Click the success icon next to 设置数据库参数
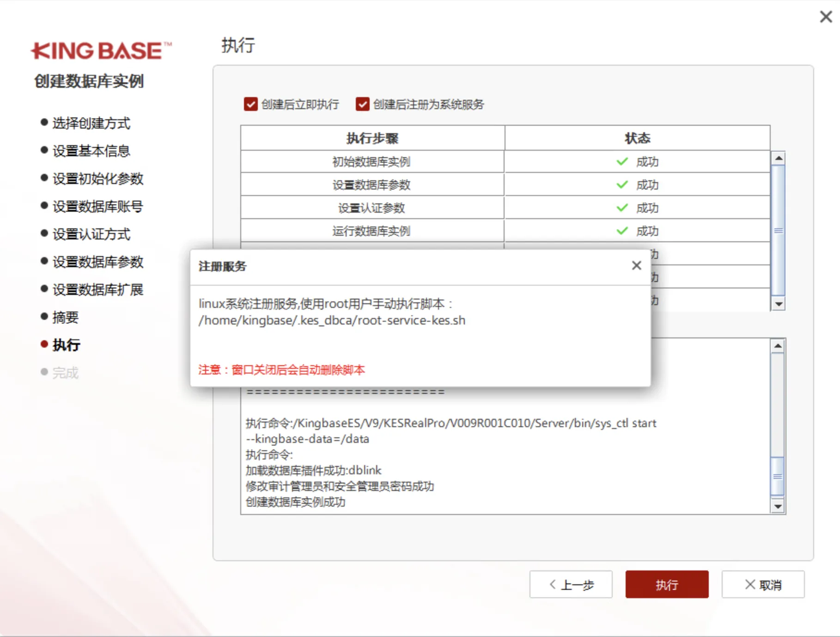The image size is (840, 637). tap(621, 184)
